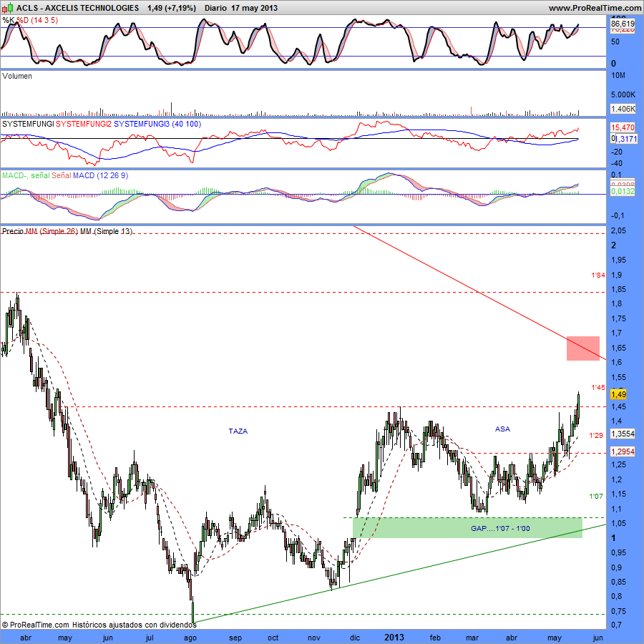This screenshot has width=644, height=644.
Task: Select the volume value 1.406K
Action: 623,109
